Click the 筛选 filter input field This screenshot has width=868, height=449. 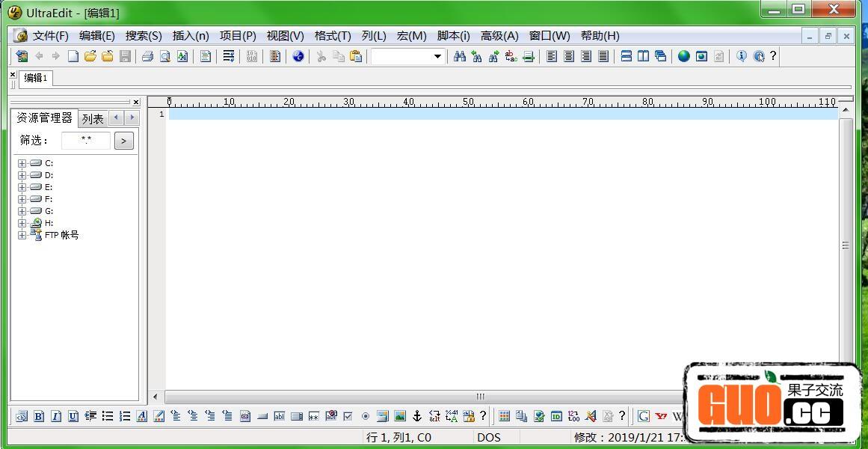(x=86, y=140)
